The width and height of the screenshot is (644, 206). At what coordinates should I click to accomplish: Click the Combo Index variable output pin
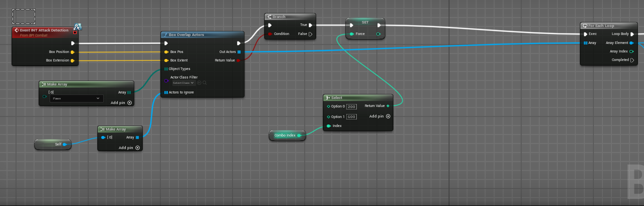tap(299, 135)
